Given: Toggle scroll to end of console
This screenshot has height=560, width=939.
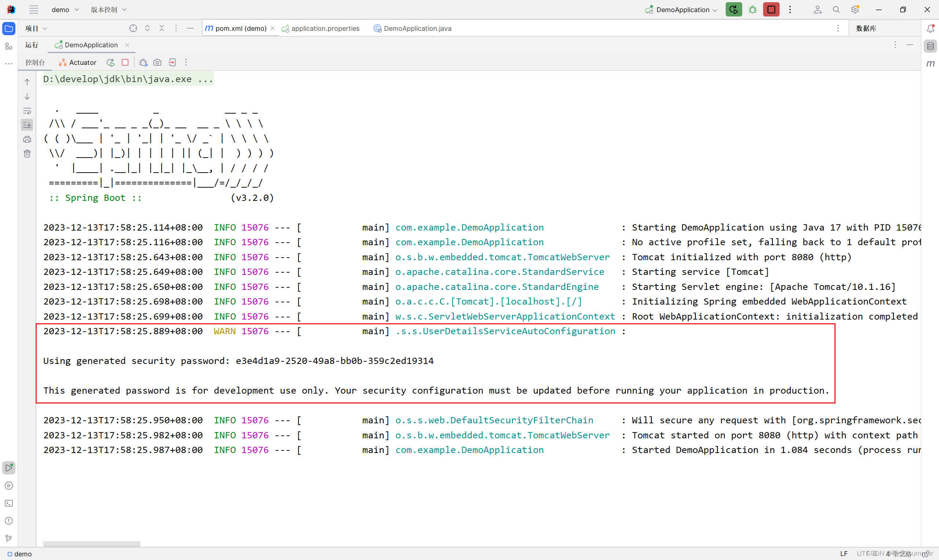Looking at the screenshot, I should coord(27,125).
